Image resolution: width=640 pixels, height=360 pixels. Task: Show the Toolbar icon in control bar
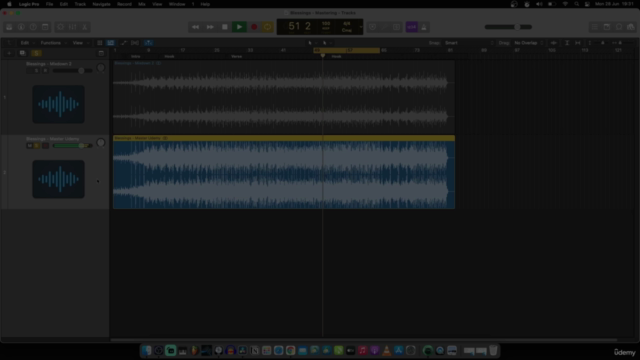click(x=45, y=27)
